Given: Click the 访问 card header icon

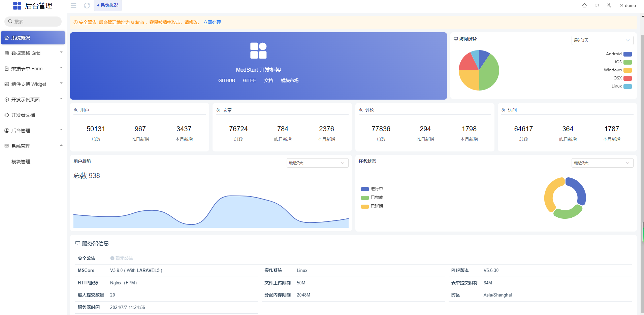Looking at the screenshot, I should click(x=503, y=110).
